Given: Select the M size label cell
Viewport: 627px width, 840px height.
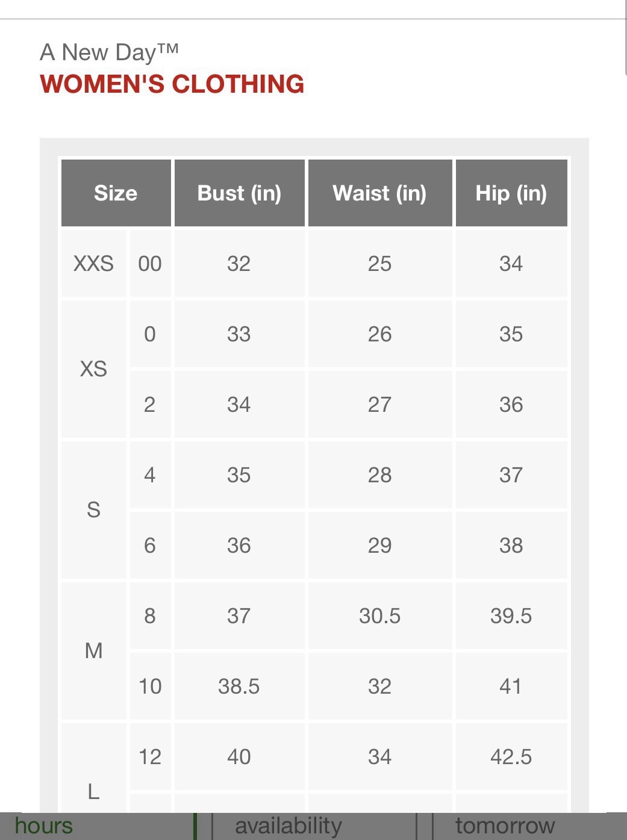Looking at the screenshot, I should pos(93,651).
